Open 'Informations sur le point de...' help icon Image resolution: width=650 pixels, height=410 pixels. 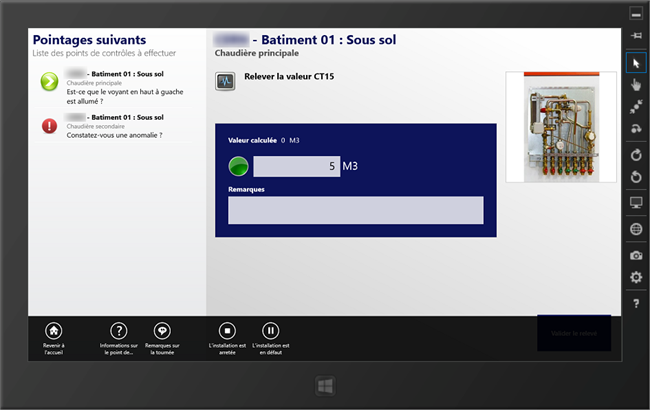119,330
